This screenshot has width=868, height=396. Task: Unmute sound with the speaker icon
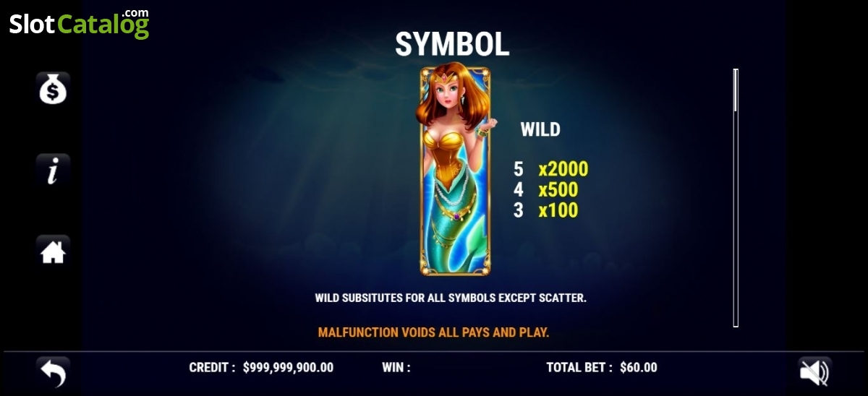click(814, 373)
